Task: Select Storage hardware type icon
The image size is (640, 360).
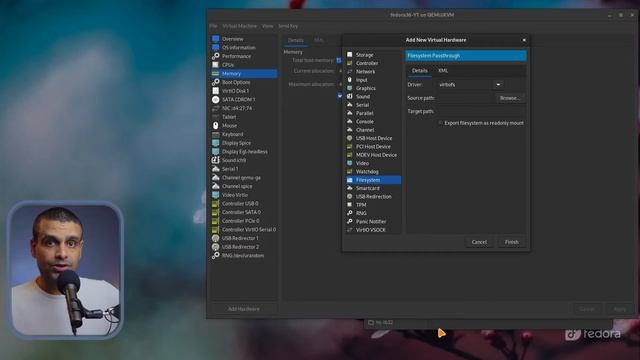Action: 350,55
